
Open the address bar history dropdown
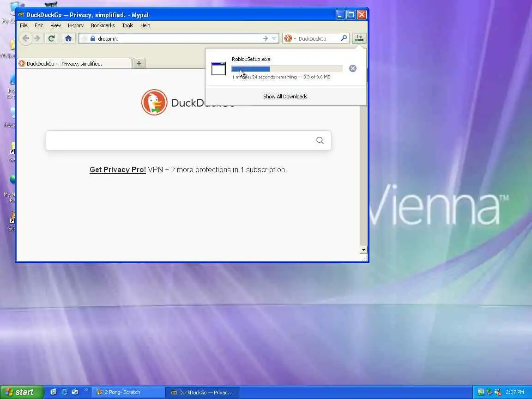pyautogui.click(x=274, y=38)
